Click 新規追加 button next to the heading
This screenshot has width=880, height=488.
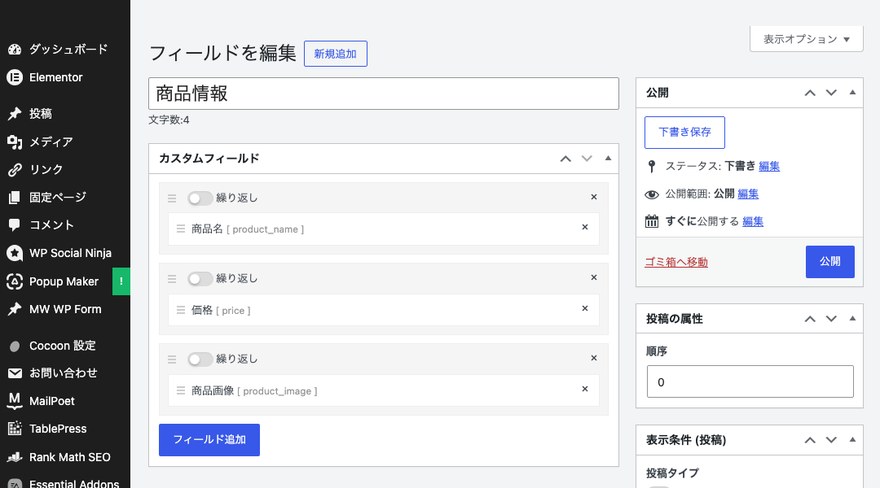336,54
